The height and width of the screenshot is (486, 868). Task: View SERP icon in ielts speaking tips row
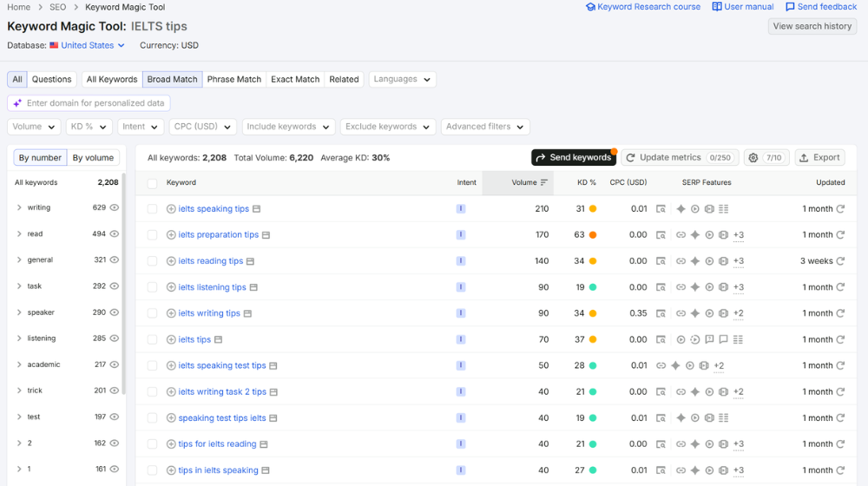[x=661, y=208]
